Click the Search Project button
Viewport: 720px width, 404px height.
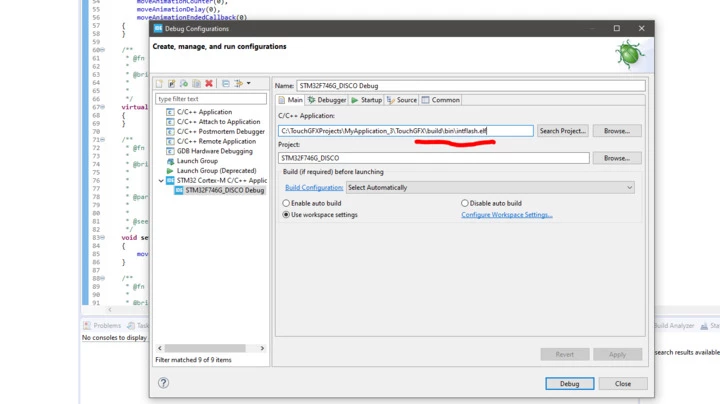[562, 131]
